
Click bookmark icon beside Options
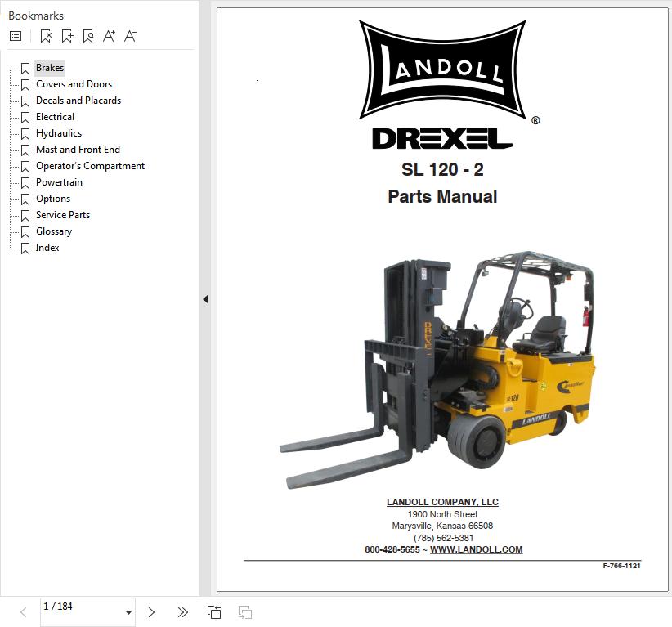[25, 199]
